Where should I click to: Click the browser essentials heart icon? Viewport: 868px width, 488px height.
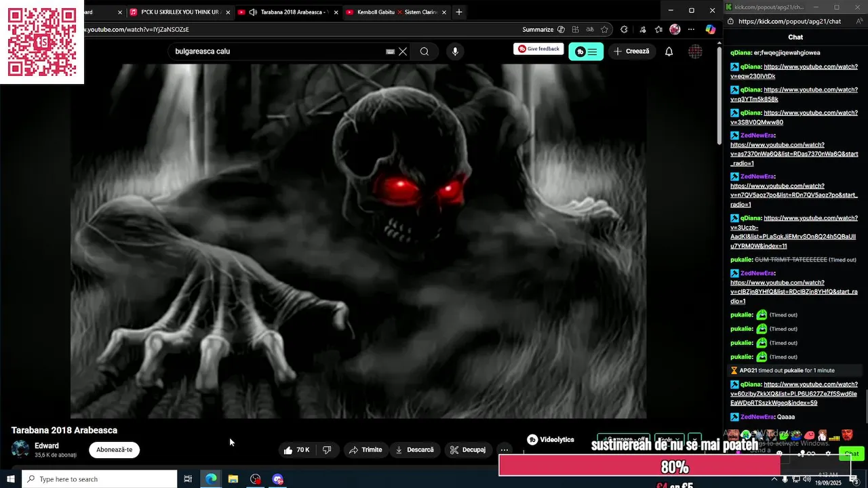coord(643,30)
